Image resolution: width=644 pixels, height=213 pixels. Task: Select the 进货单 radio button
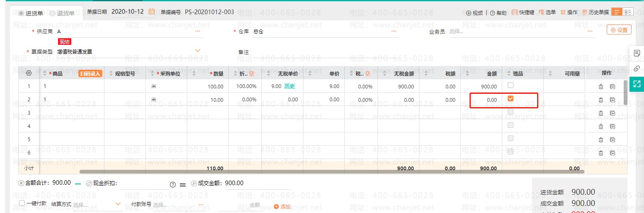[x=21, y=13]
